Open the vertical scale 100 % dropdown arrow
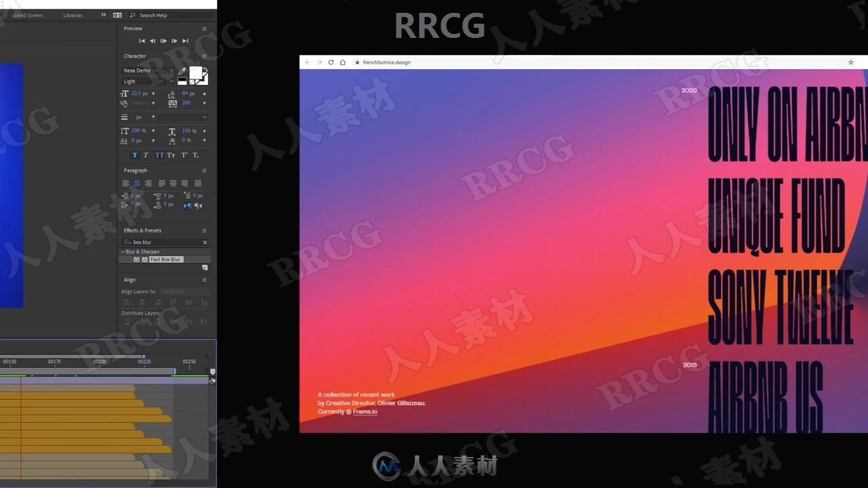Image resolution: width=868 pixels, height=488 pixels. pyautogui.click(x=153, y=131)
